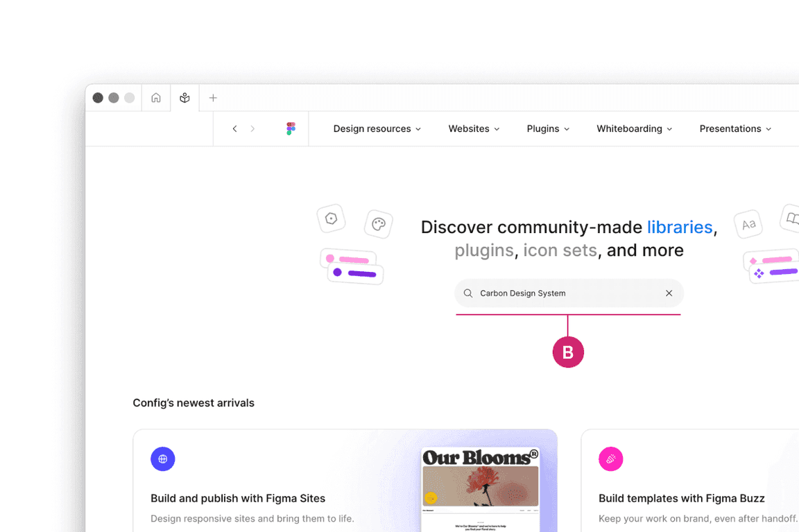This screenshot has height=532, width=799.
Task: Open the Websites dropdown menu
Action: coord(474,129)
